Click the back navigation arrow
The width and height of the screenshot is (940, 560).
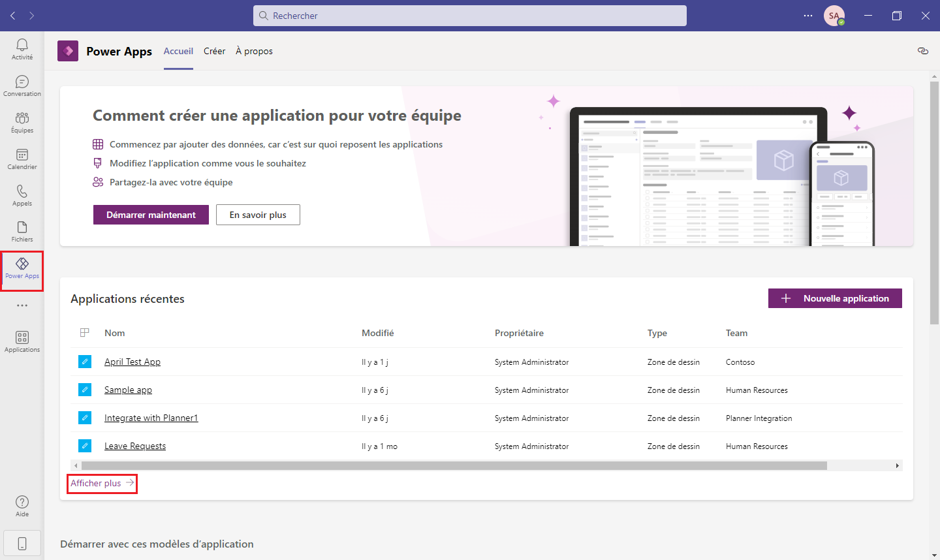pos(12,16)
